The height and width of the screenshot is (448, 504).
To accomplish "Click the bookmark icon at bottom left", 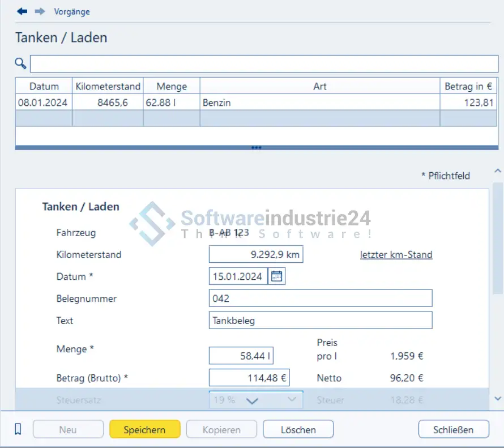I will (18, 430).
